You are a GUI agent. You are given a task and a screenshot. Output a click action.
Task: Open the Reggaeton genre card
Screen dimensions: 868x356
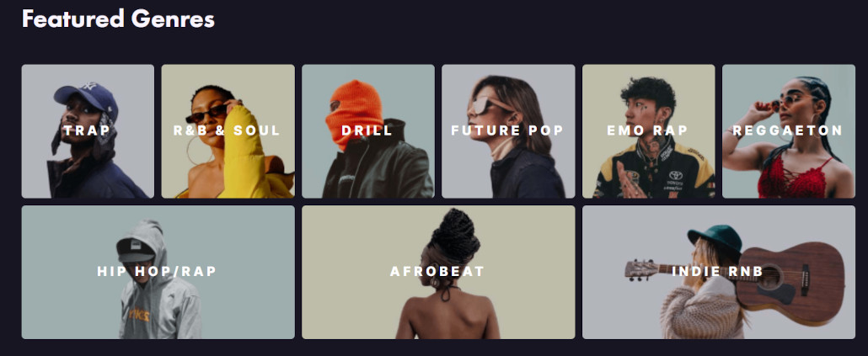tap(789, 131)
